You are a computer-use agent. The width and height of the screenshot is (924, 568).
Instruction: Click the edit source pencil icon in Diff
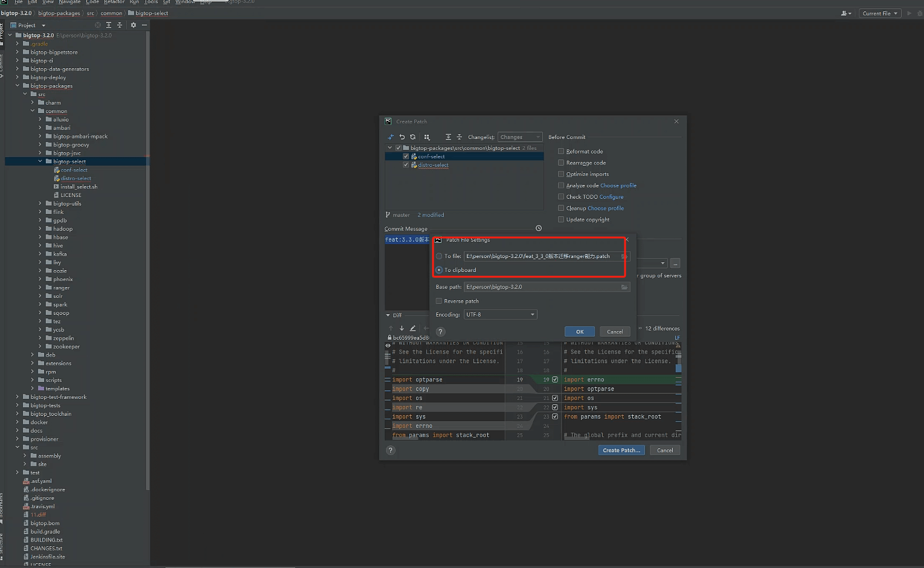click(412, 328)
